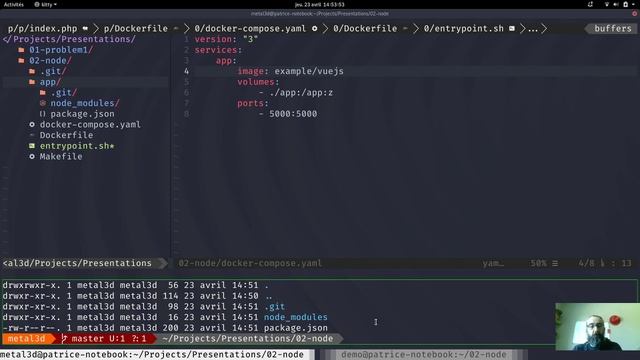Click the webcam video thumbnail
This screenshot has height=360, width=640.
point(597,327)
